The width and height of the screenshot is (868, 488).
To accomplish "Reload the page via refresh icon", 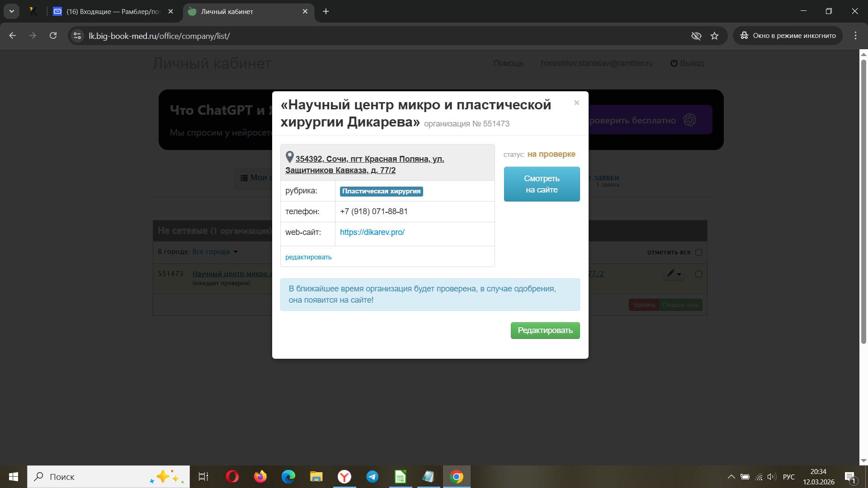I will tap(53, 36).
